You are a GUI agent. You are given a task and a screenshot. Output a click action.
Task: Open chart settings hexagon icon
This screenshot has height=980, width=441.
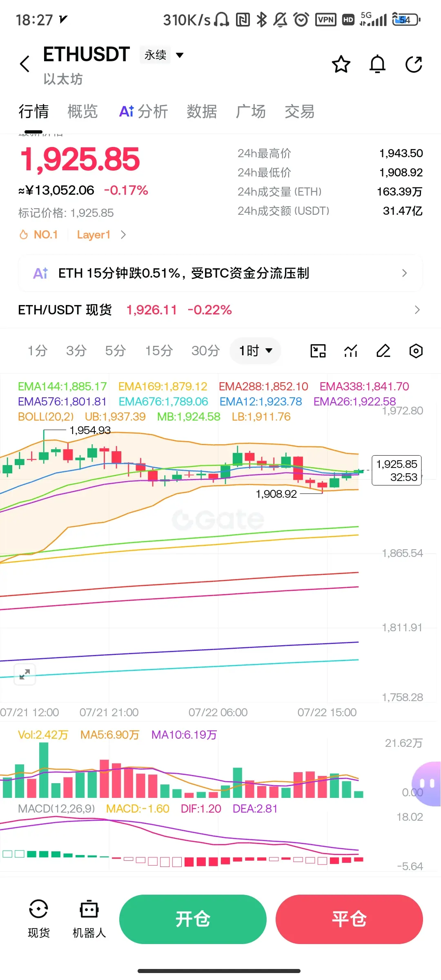pyautogui.click(x=416, y=351)
